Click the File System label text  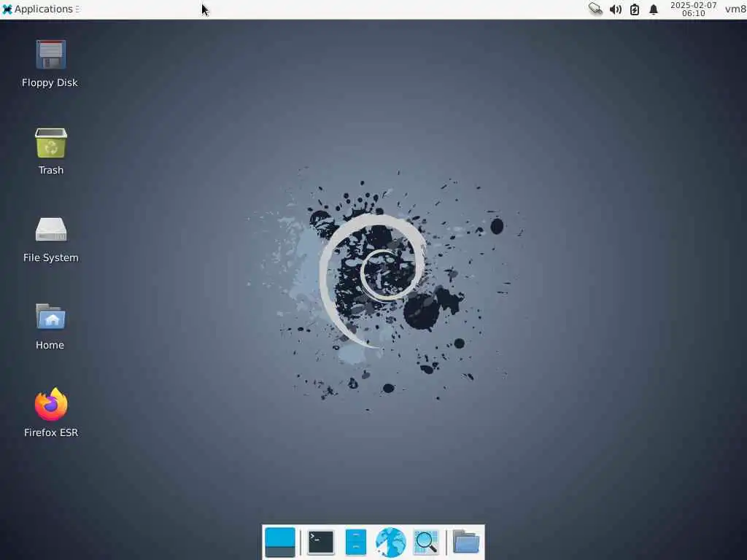(51, 257)
